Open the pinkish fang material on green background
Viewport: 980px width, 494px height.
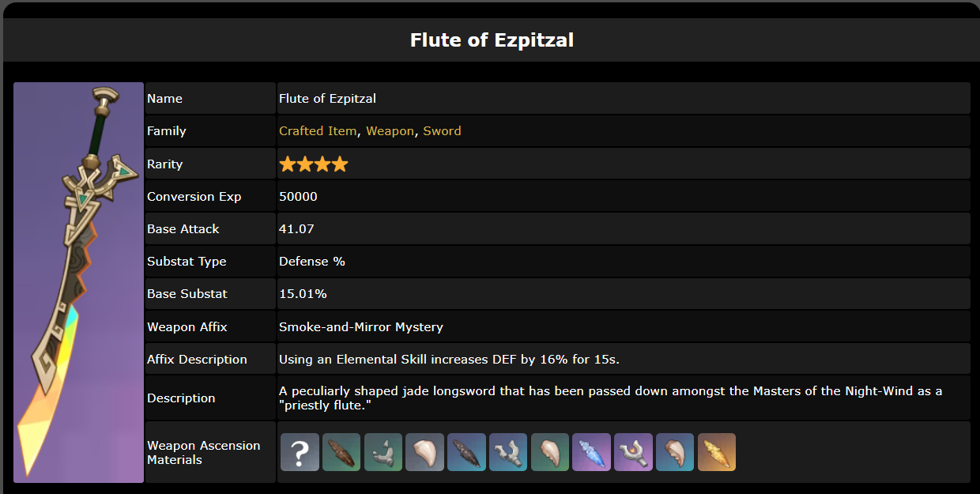click(x=550, y=452)
